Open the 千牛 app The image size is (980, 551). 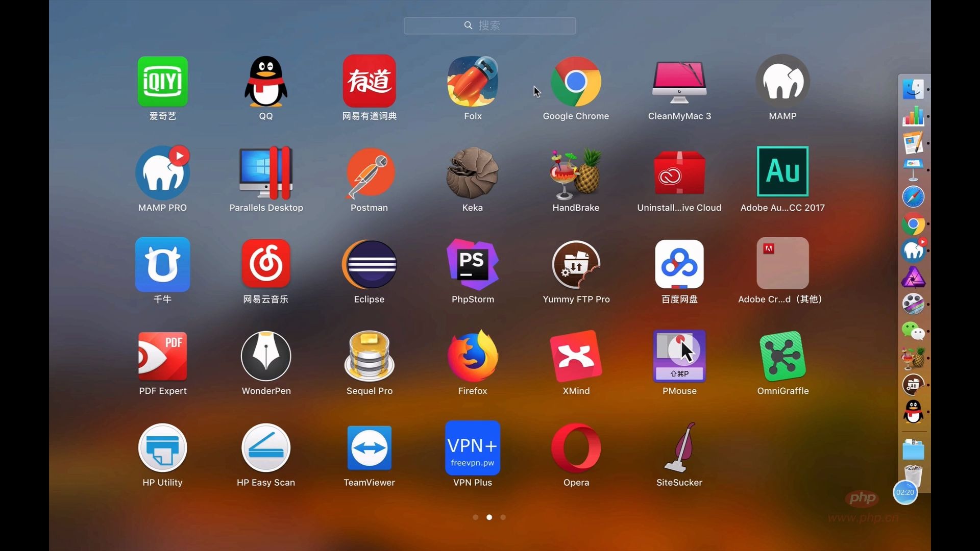coord(162,264)
